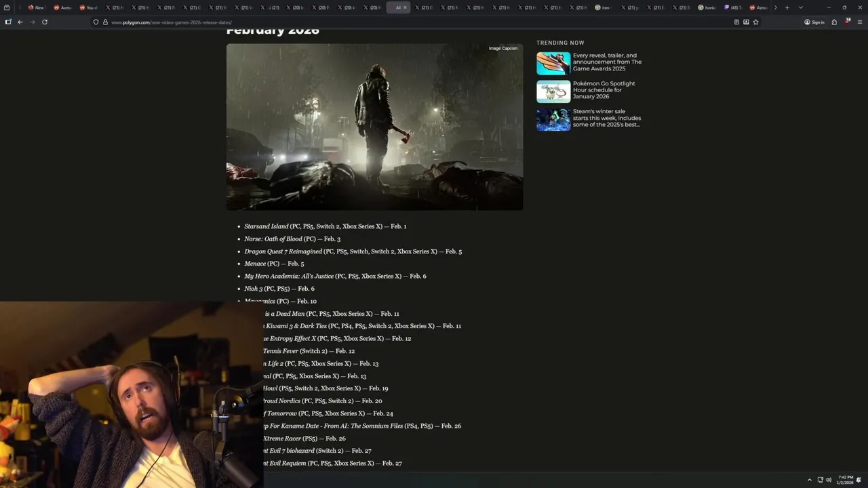Image resolution: width=868 pixels, height=488 pixels.
Task: Click 'My Hero Academia: All's Justice' entry
Action: (335, 276)
